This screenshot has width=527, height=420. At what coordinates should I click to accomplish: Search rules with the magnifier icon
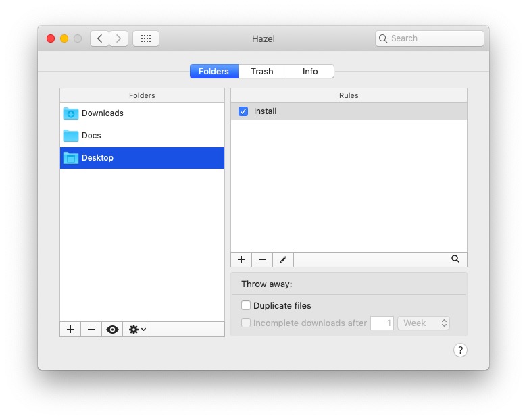click(455, 259)
